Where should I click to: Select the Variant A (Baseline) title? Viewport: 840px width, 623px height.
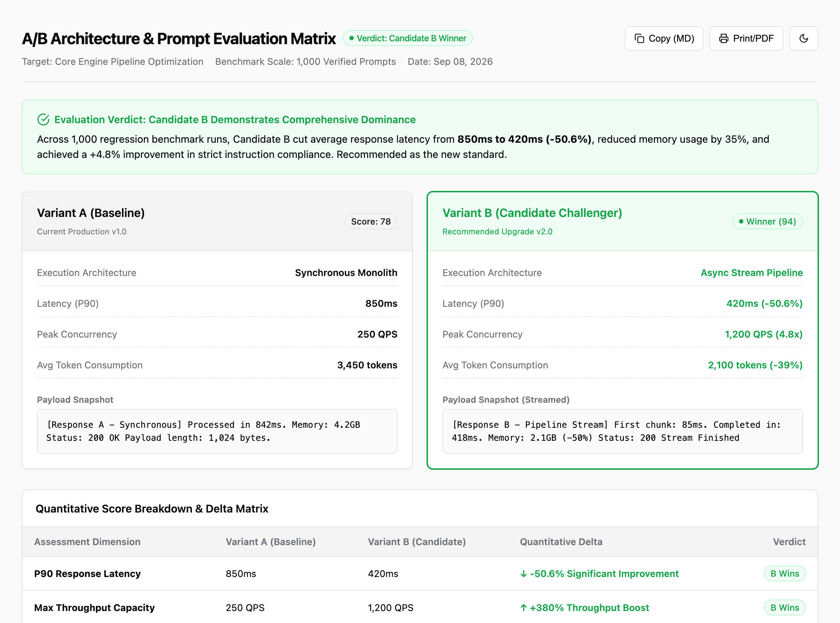click(x=91, y=213)
